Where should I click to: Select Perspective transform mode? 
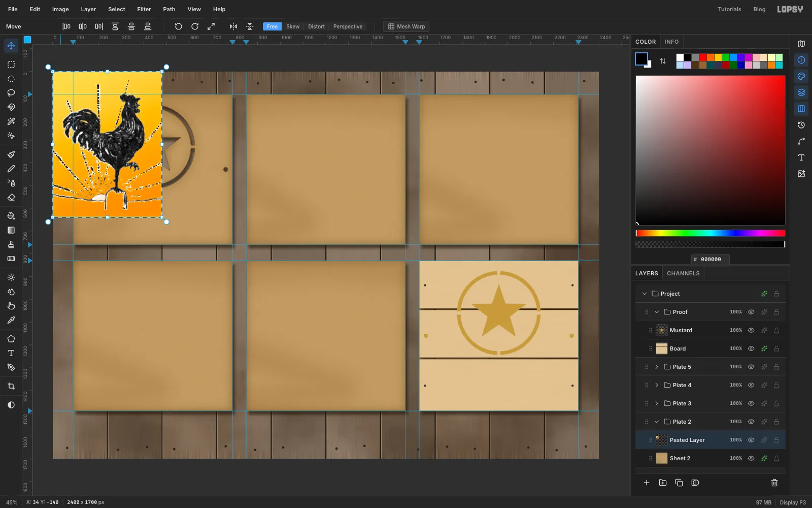pos(348,26)
